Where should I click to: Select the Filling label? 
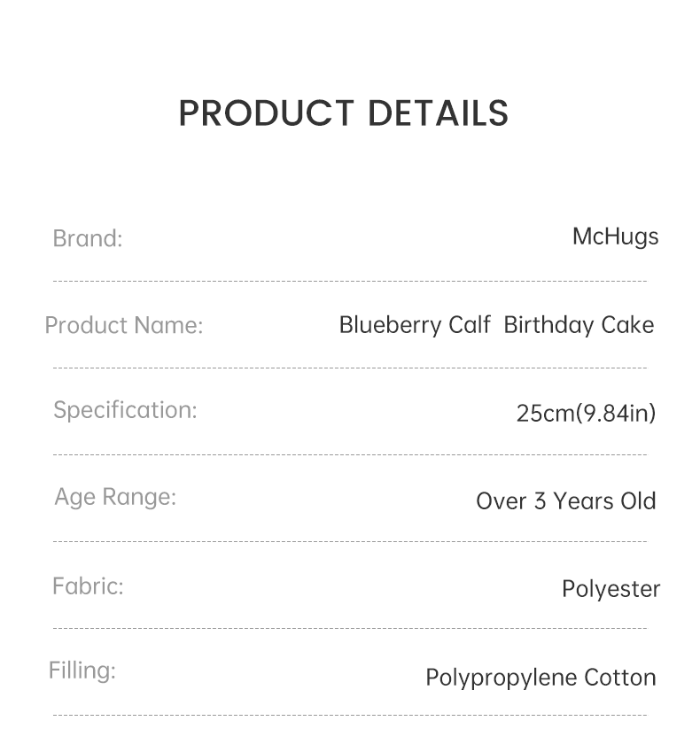tap(82, 671)
